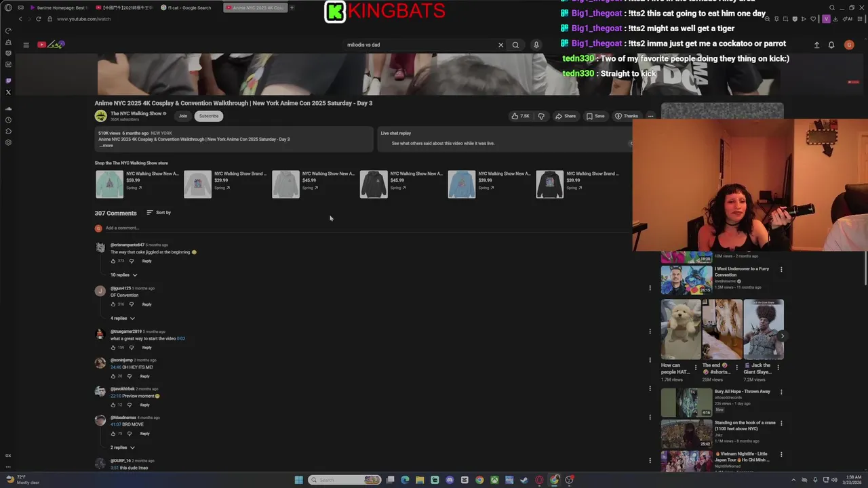Open the first $59.99 store item thumbnail
Viewport: 868px width, 488px height.
(x=109, y=184)
